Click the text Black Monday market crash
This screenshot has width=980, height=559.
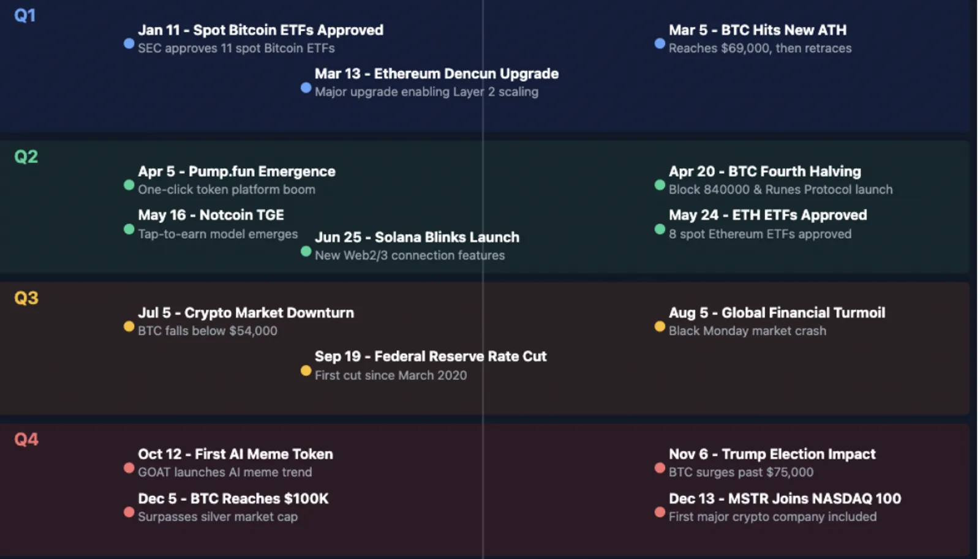pyautogui.click(x=747, y=331)
